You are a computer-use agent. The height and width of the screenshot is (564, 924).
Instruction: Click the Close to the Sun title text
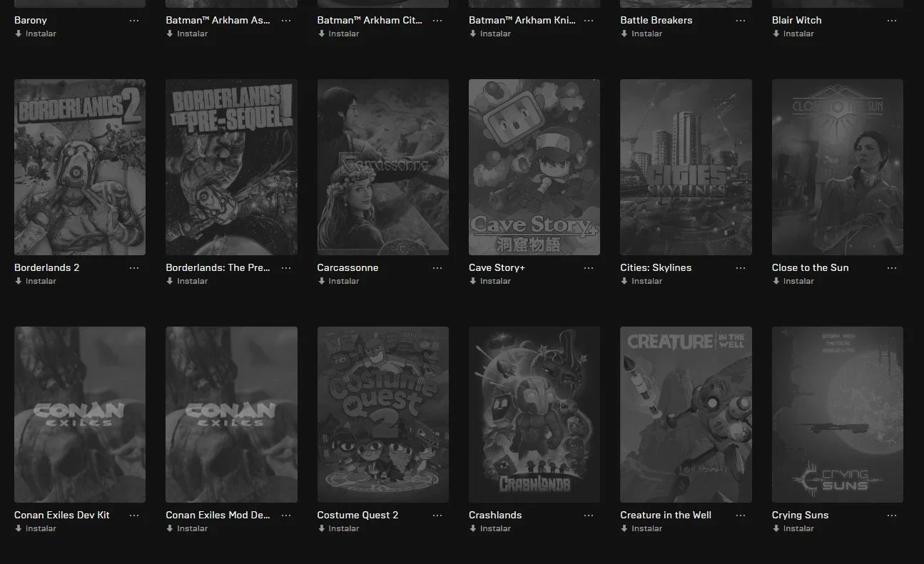click(811, 267)
